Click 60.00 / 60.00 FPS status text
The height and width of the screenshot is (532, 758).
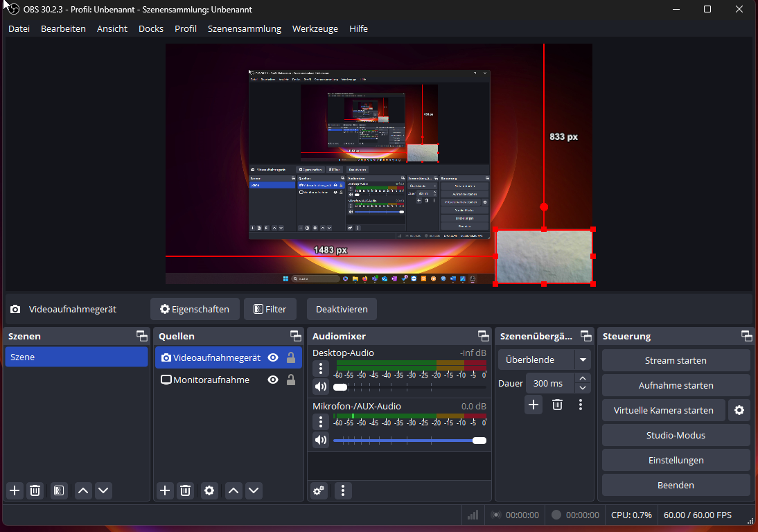coord(698,515)
